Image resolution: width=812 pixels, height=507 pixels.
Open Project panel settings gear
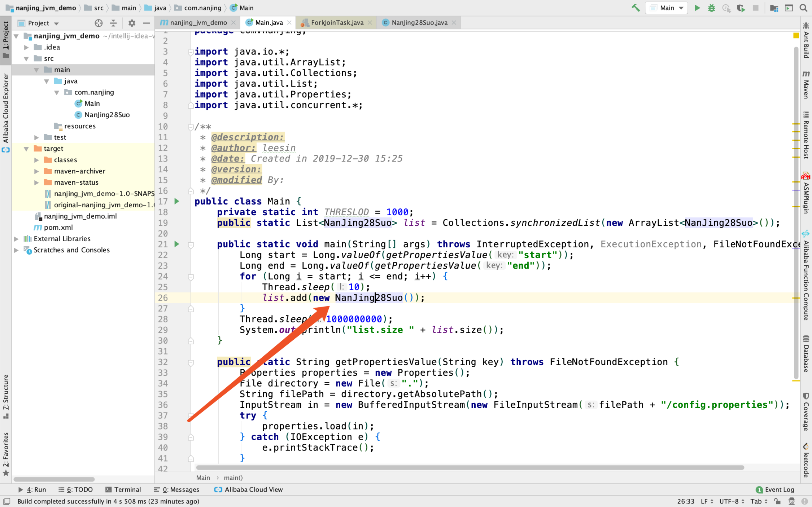pos(132,23)
